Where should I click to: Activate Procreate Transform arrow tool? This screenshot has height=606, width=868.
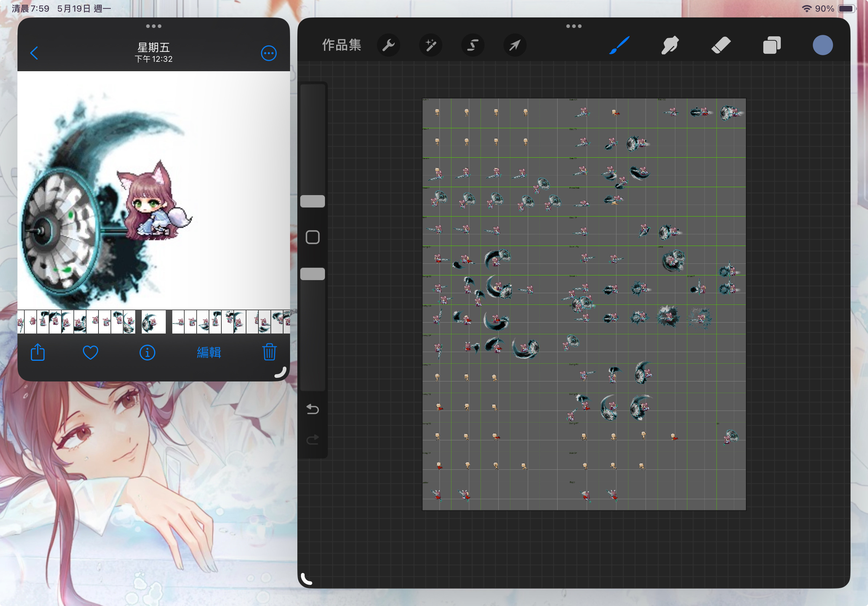tap(515, 45)
